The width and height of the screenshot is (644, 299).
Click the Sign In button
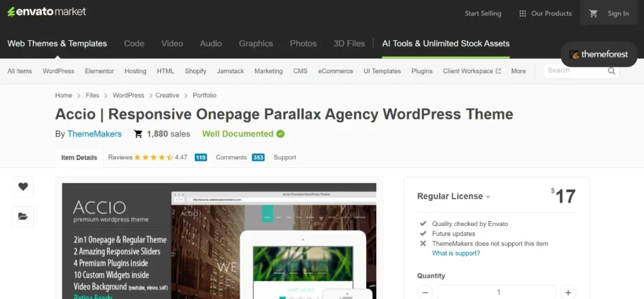[618, 14]
